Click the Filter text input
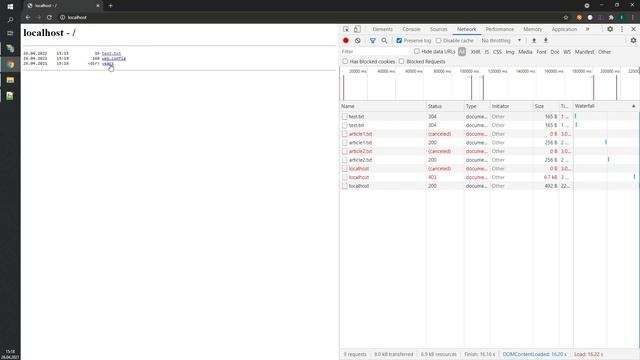Image resolution: width=640 pixels, height=360 pixels. 374,52
